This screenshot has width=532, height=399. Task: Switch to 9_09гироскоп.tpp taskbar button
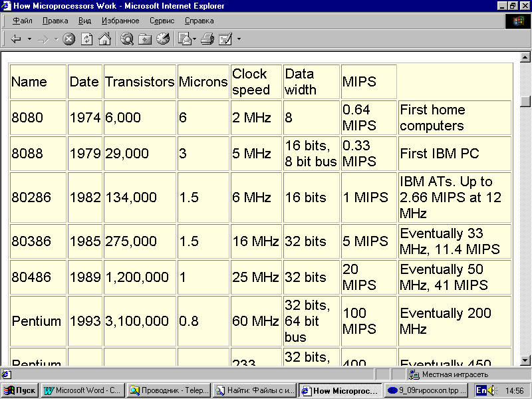point(426,390)
